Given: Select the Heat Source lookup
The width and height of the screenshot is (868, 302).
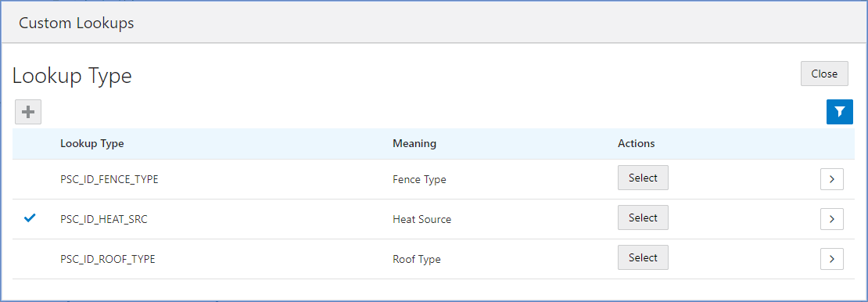Looking at the screenshot, I should (643, 218).
